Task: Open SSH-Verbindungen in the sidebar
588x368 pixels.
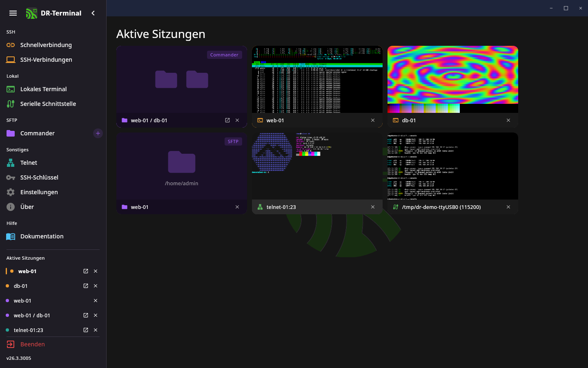Action: pos(53,60)
